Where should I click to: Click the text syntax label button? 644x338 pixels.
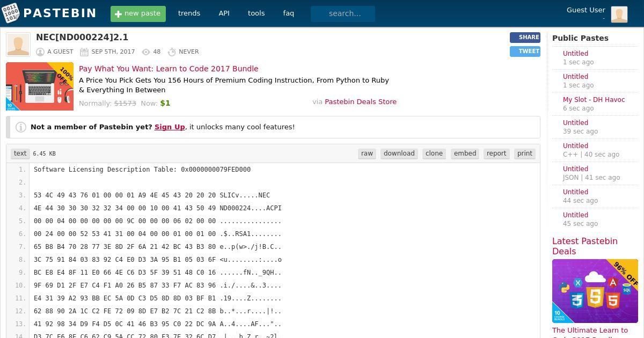coord(20,153)
